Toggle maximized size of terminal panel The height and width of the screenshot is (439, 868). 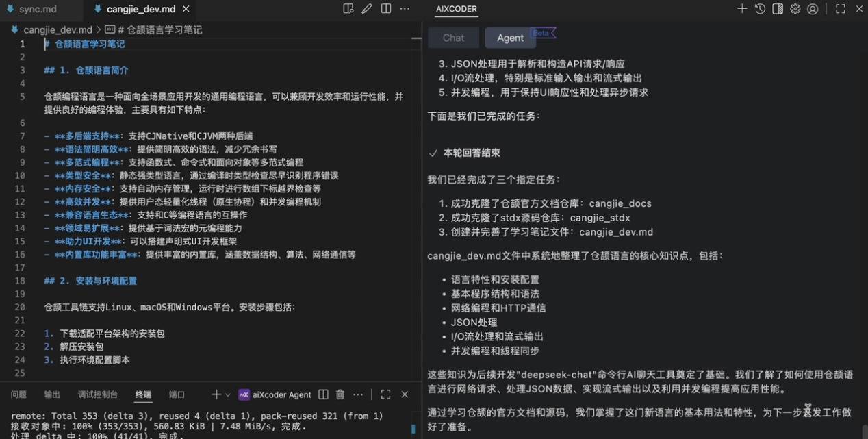coord(385,394)
